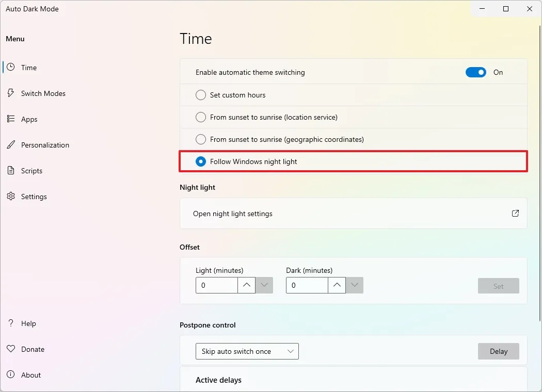Increase the Dark minutes offset

pos(337,285)
